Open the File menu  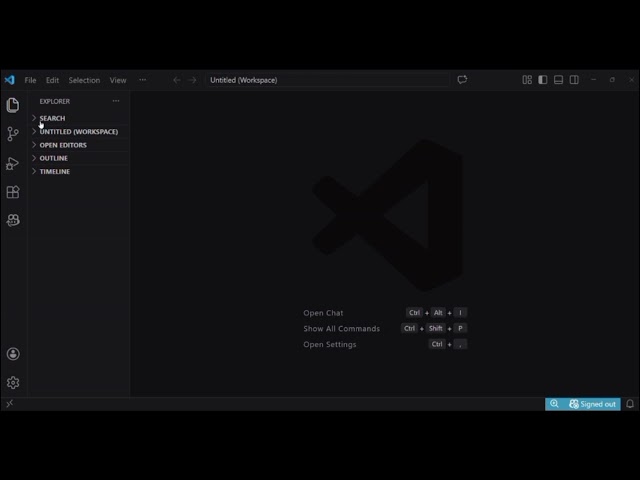[x=30, y=80]
